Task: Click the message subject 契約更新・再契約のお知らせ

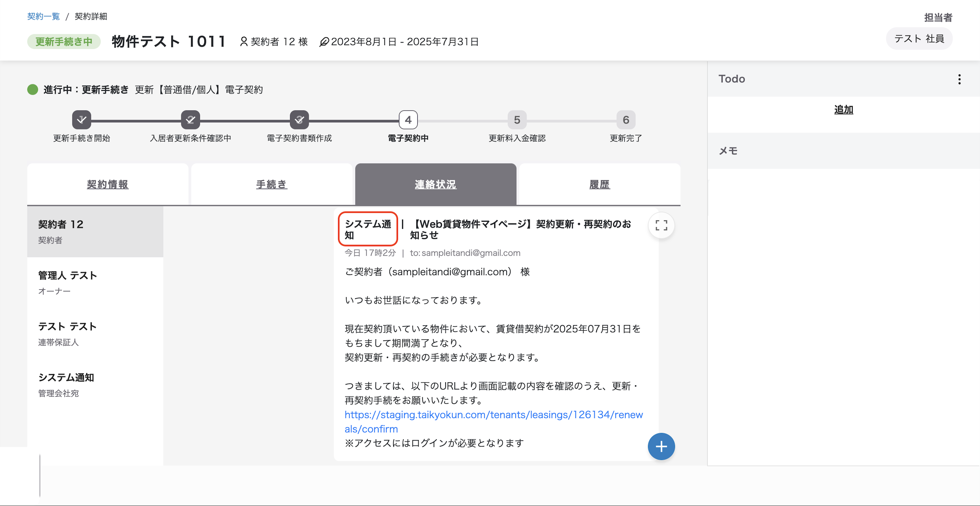Action: [520, 229]
